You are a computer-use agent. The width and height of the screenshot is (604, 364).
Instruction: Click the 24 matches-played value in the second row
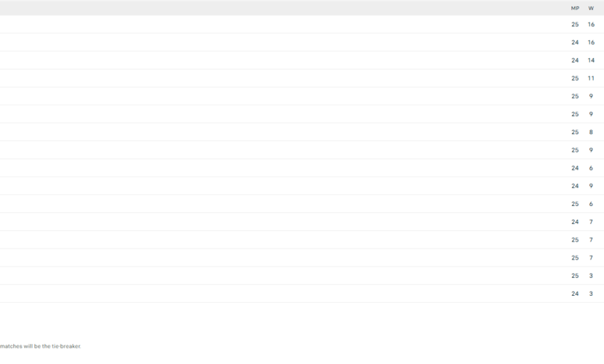(x=575, y=43)
